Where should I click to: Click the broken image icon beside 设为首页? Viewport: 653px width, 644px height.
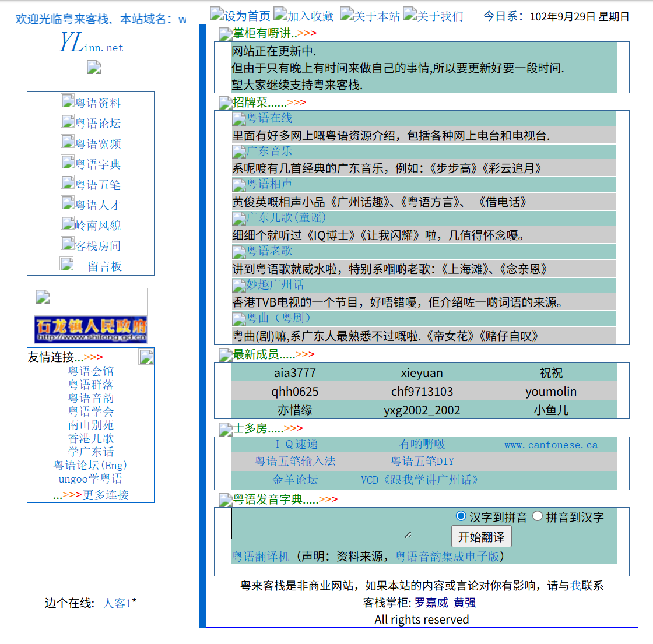217,14
